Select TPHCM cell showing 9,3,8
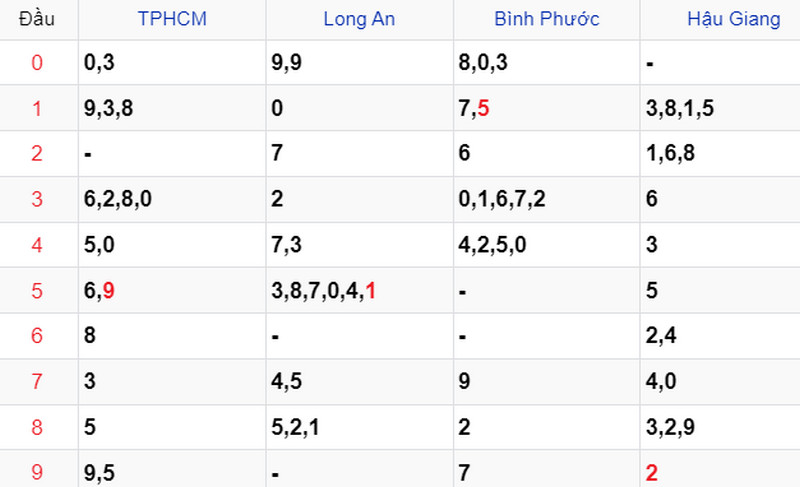 coord(172,108)
